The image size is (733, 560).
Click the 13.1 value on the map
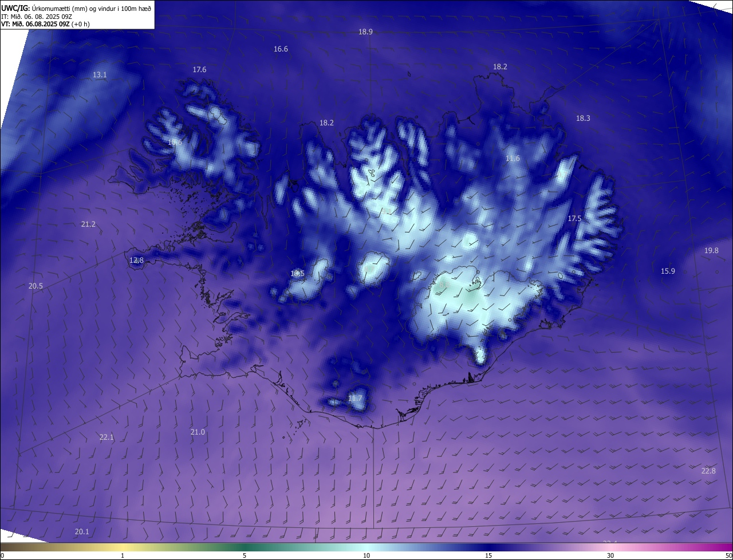[x=100, y=75]
